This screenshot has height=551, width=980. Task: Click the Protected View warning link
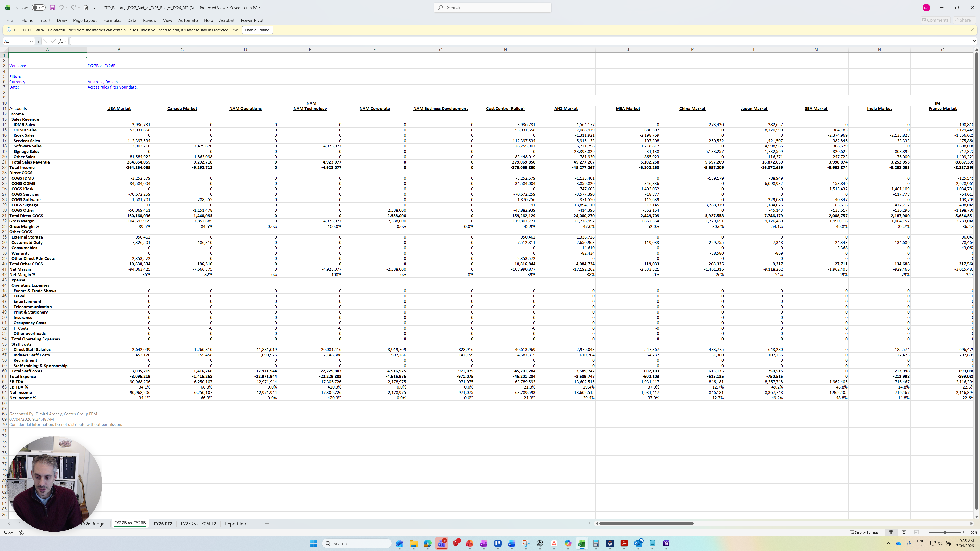[x=143, y=30]
